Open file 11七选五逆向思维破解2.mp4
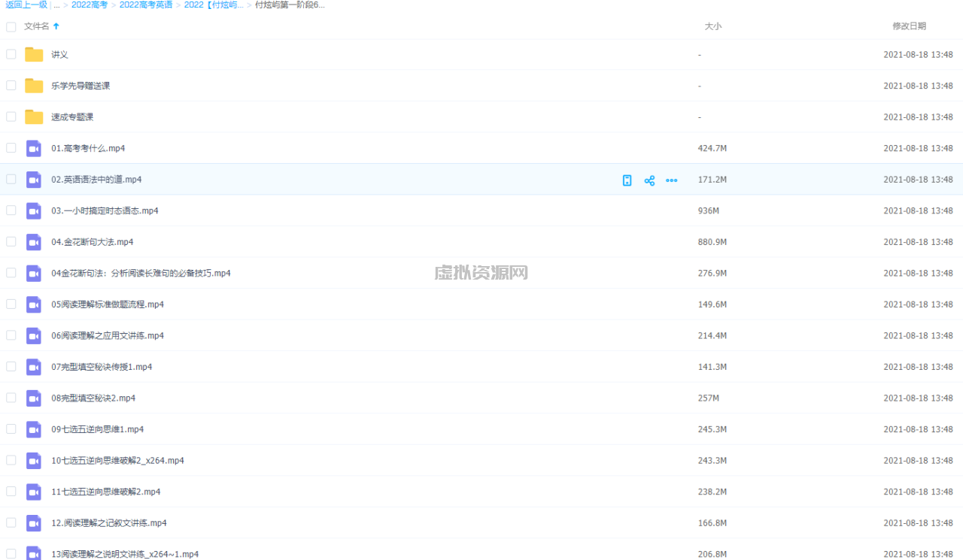 tap(105, 492)
